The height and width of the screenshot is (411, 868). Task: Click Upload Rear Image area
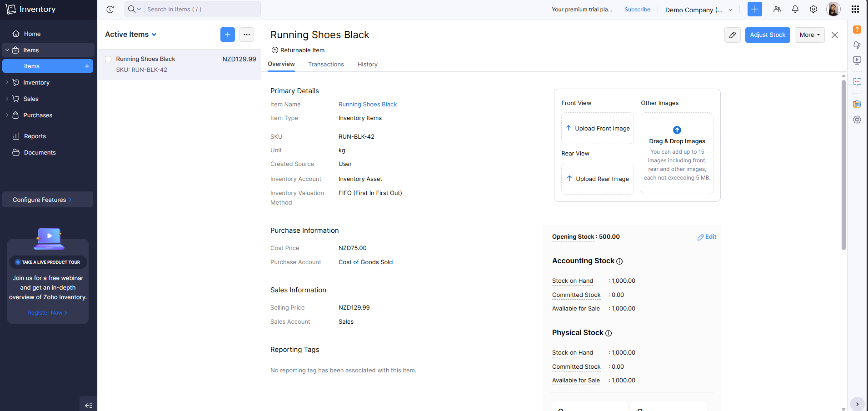coord(598,179)
